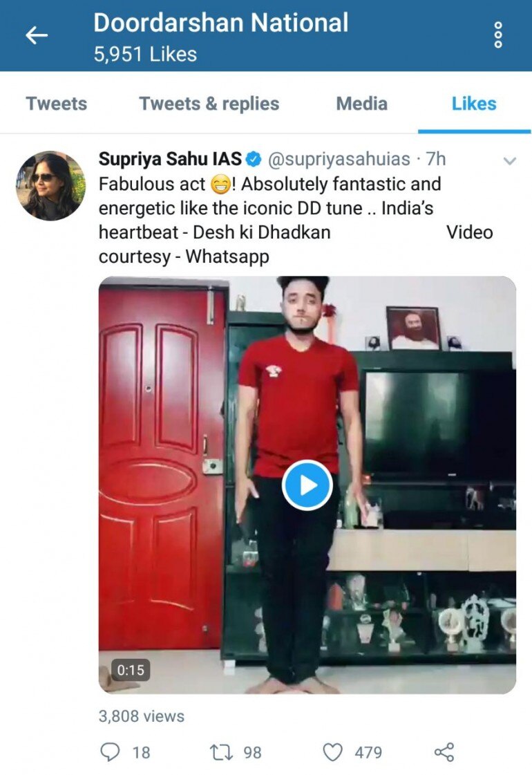Expand tweet options chevron arrow
The width and height of the screenshot is (532, 775).
509,160
